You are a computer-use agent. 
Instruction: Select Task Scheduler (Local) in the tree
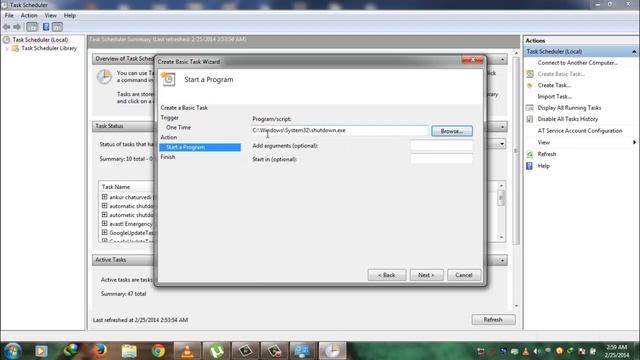(x=40, y=40)
